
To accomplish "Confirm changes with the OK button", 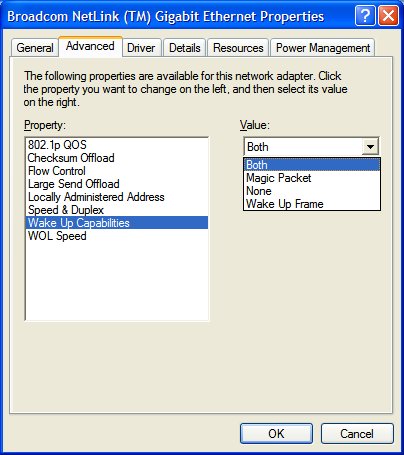I will [x=276, y=434].
